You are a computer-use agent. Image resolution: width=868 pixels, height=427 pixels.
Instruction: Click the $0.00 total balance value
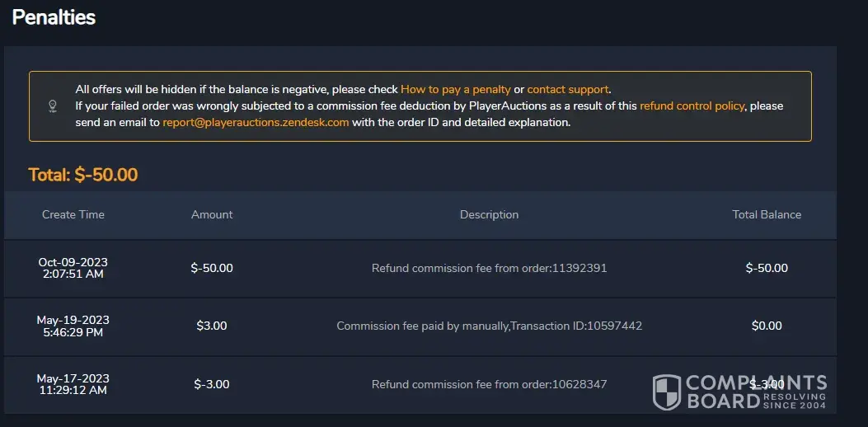point(767,326)
